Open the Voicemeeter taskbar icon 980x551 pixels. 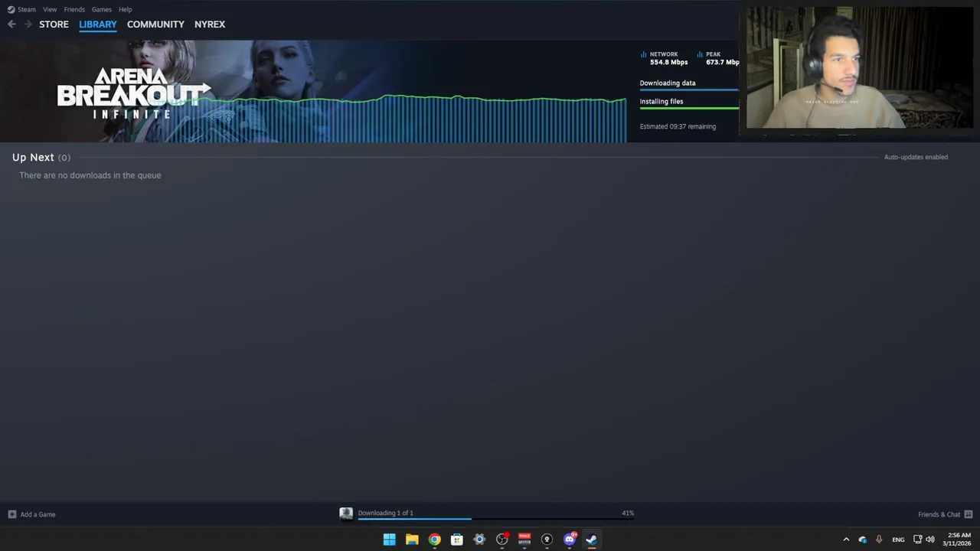(524, 540)
